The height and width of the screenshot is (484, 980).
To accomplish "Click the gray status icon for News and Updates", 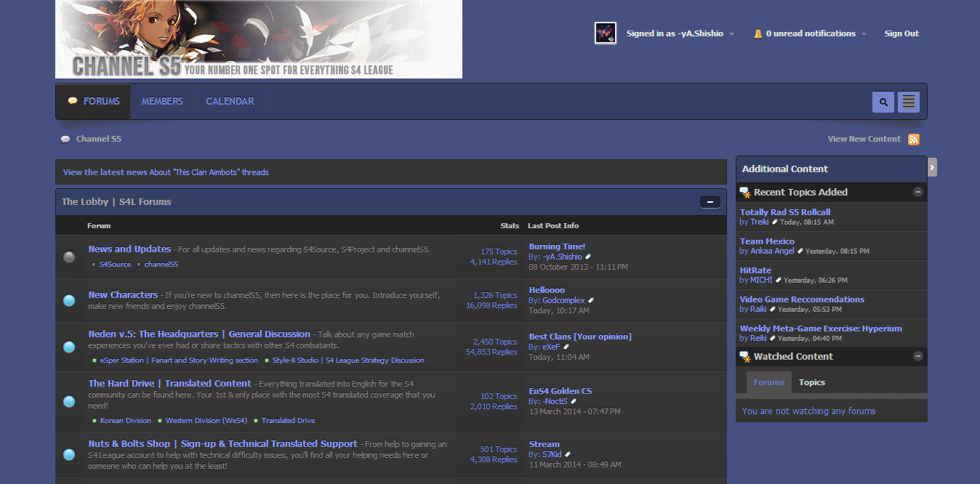I will [69, 257].
